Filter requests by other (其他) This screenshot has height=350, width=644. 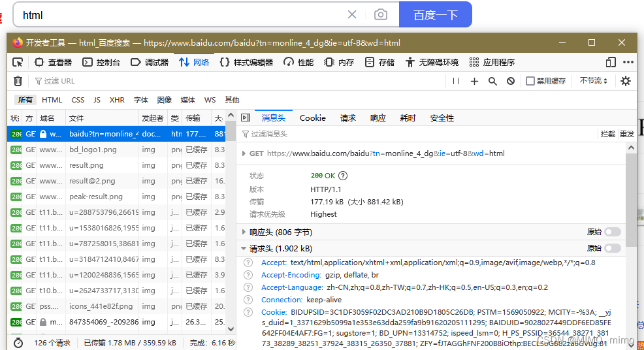pyautogui.click(x=232, y=100)
